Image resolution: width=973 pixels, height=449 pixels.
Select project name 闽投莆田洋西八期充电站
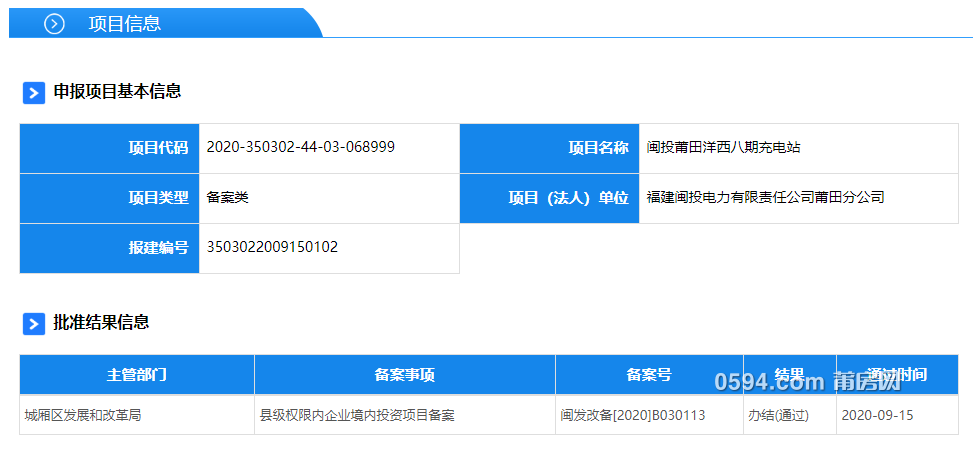(723, 148)
